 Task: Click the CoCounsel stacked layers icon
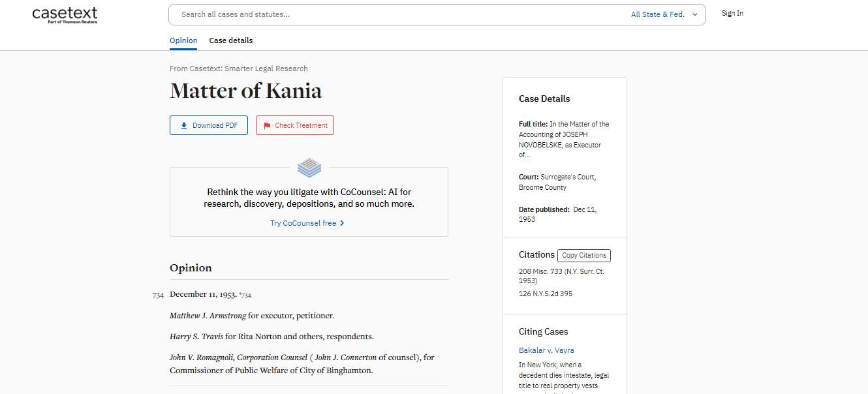click(x=309, y=168)
